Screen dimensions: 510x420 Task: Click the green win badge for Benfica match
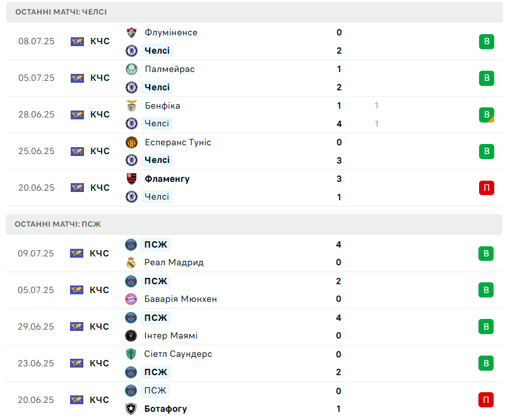(x=487, y=114)
